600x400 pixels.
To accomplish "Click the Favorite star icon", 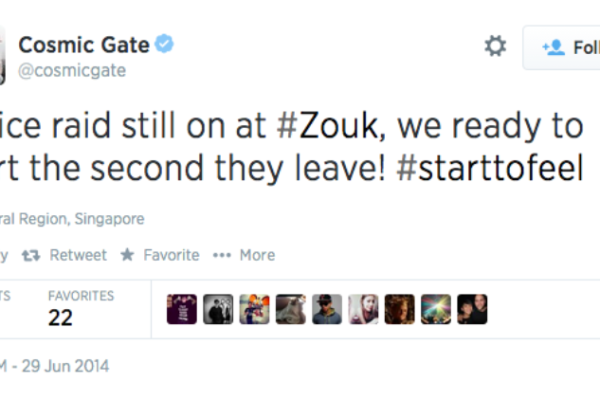I will coord(127,255).
